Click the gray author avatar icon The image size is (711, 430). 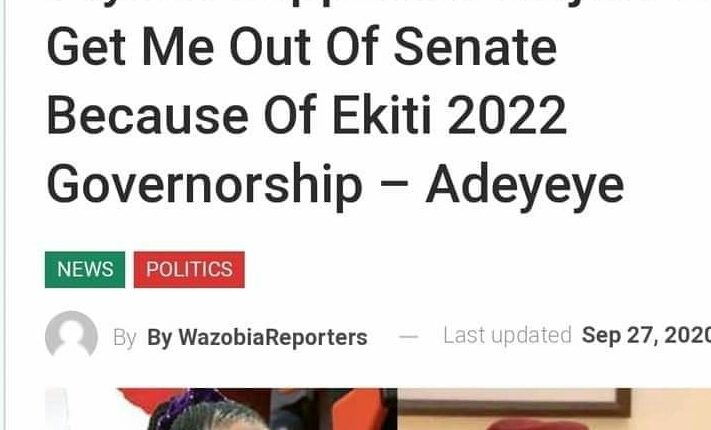pos(71,335)
